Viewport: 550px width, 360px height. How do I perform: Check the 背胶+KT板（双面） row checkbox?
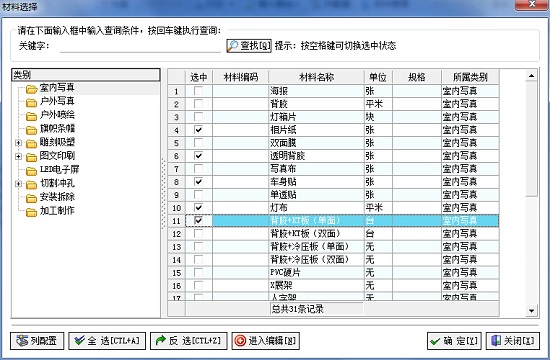pos(198,234)
